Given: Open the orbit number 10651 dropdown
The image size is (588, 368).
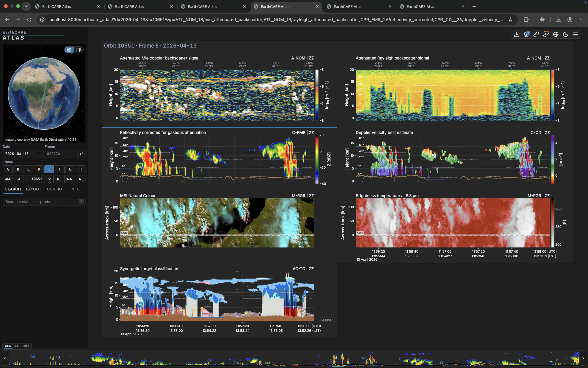Looking at the screenshot, I should [x=39, y=179].
